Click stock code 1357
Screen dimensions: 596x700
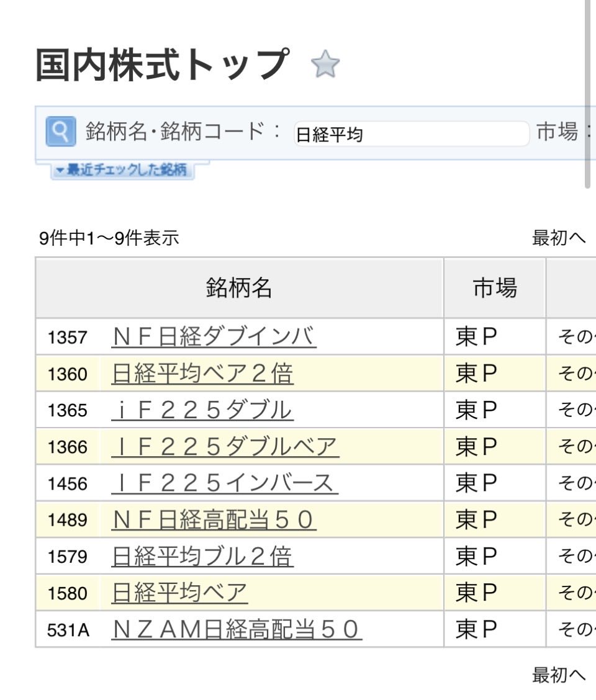click(x=68, y=338)
